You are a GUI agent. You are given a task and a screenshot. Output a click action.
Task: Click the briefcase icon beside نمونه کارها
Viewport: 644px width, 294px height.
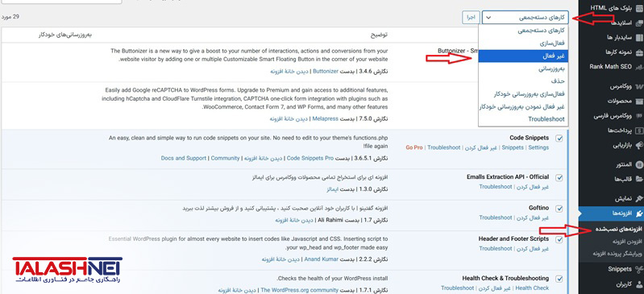tap(639, 52)
